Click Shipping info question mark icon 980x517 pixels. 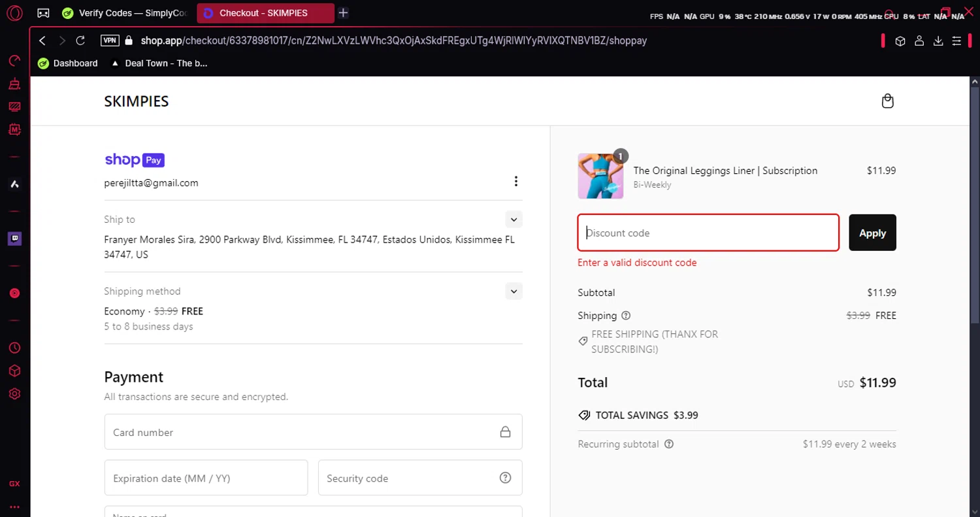[626, 316]
